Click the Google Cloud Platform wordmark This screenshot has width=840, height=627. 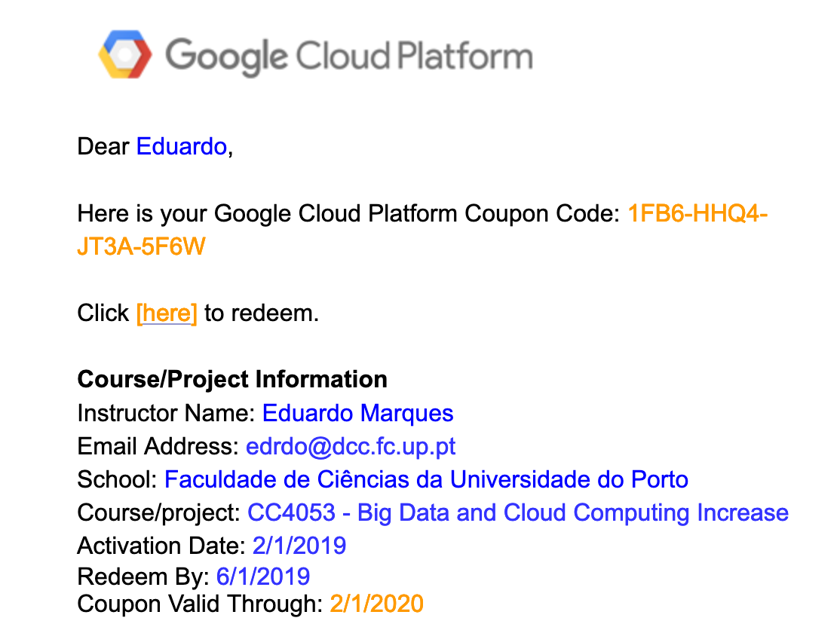tap(349, 56)
